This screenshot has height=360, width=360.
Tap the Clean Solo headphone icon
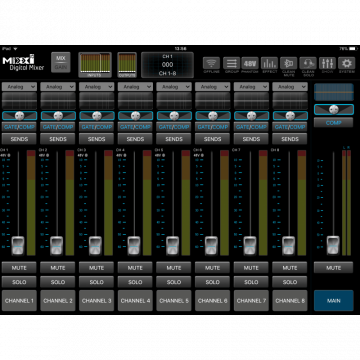[x=308, y=63]
